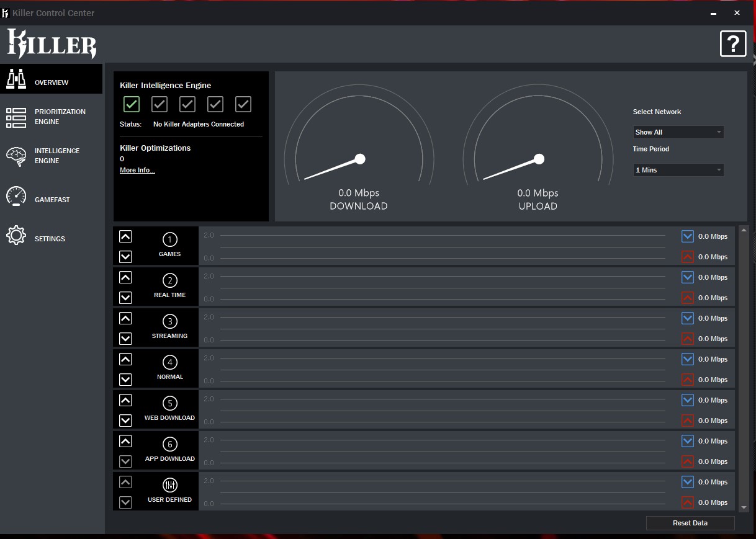Click the scrollbar down arrow in category list

(744, 507)
